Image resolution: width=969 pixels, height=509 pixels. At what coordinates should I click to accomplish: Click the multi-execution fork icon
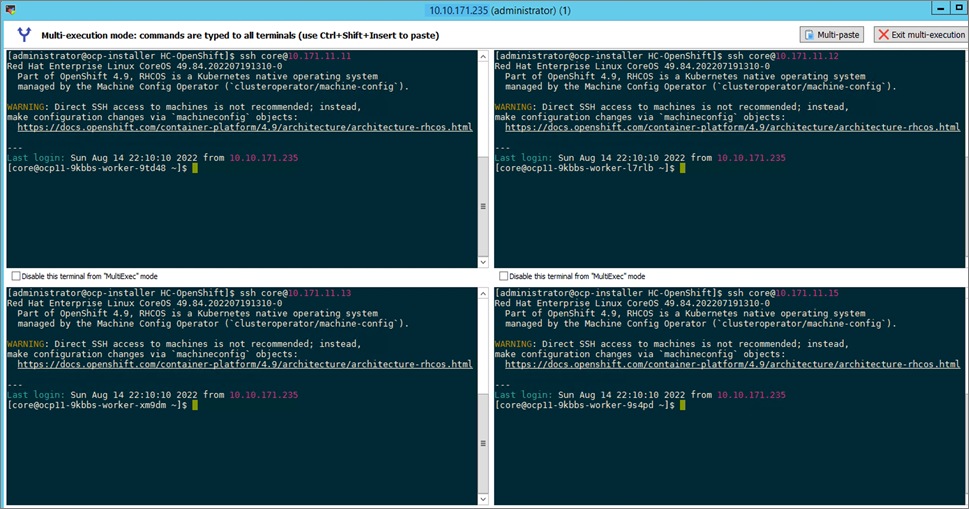[x=23, y=35]
